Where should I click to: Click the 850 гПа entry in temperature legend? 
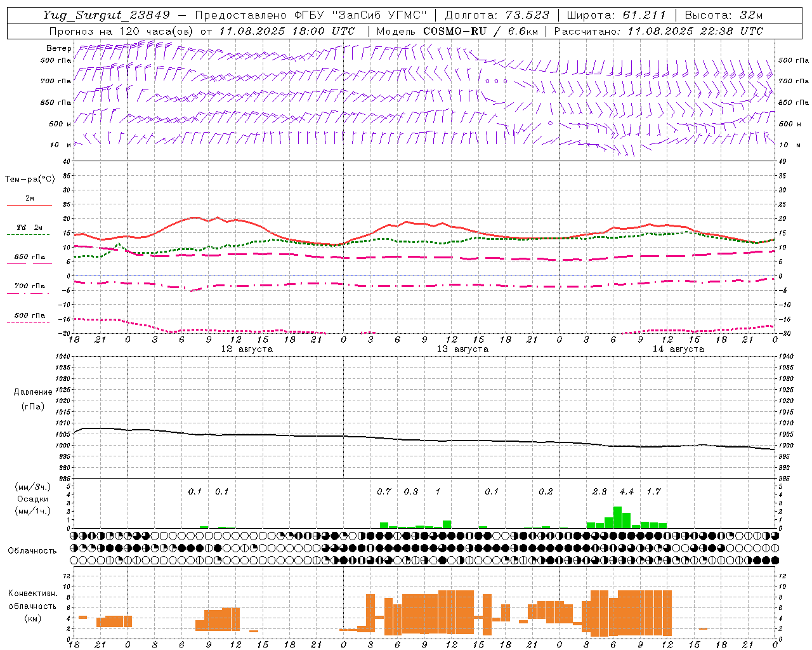tap(30, 257)
